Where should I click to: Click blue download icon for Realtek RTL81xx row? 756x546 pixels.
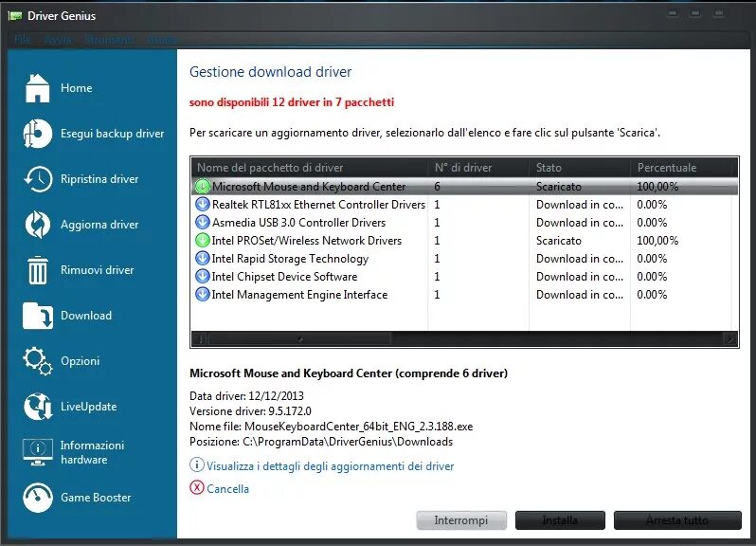203,205
